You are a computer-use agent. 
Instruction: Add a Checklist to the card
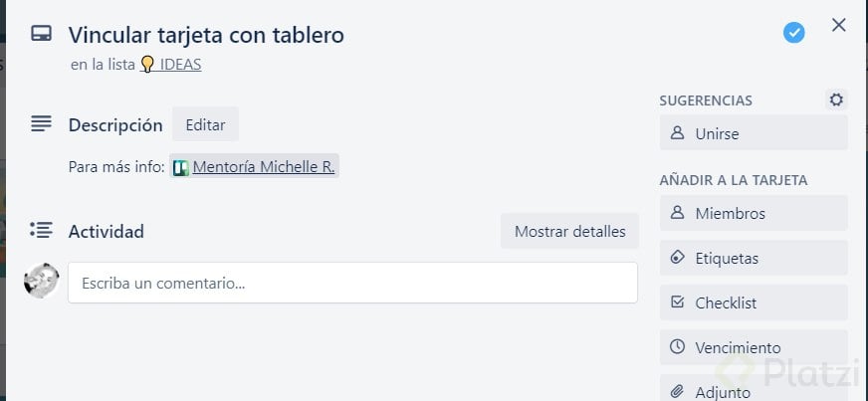[754, 302]
